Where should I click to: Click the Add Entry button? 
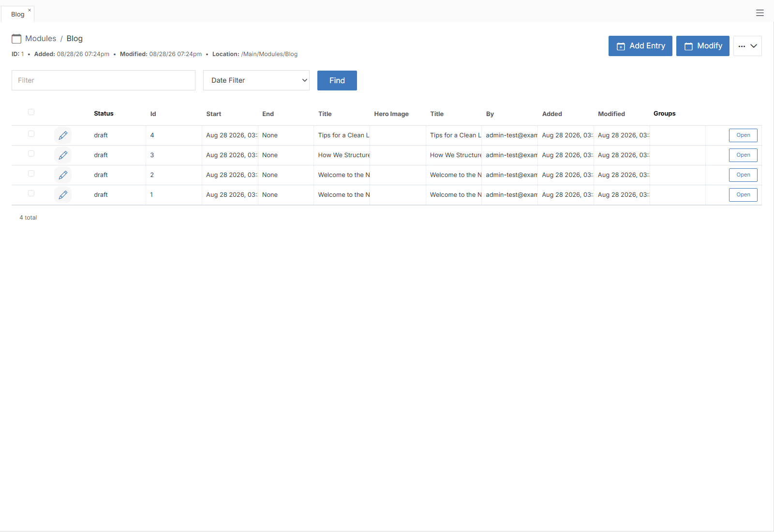[x=640, y=46]
